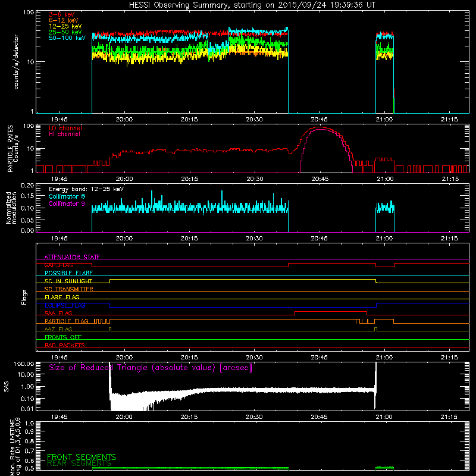Click the 'Energy band: 12-25 keV' label
The height and width of the screenshot is (476, 476).
tap(86, 189)
